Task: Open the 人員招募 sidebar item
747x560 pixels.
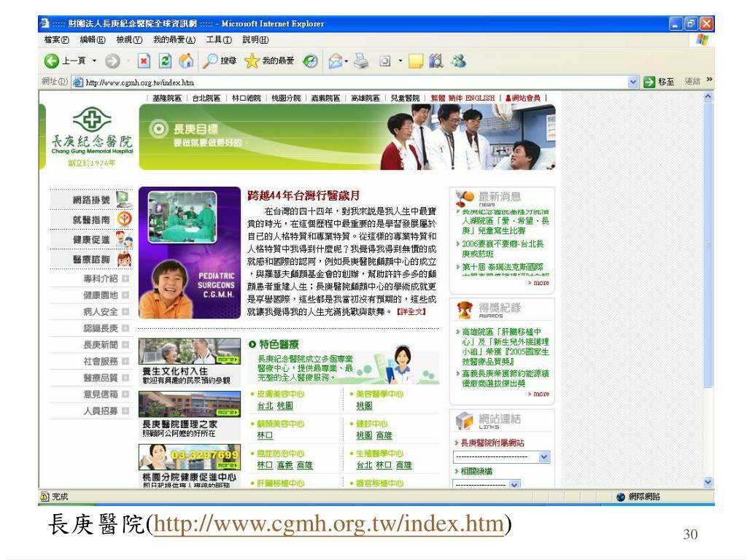Action: [x=101, y=411]
